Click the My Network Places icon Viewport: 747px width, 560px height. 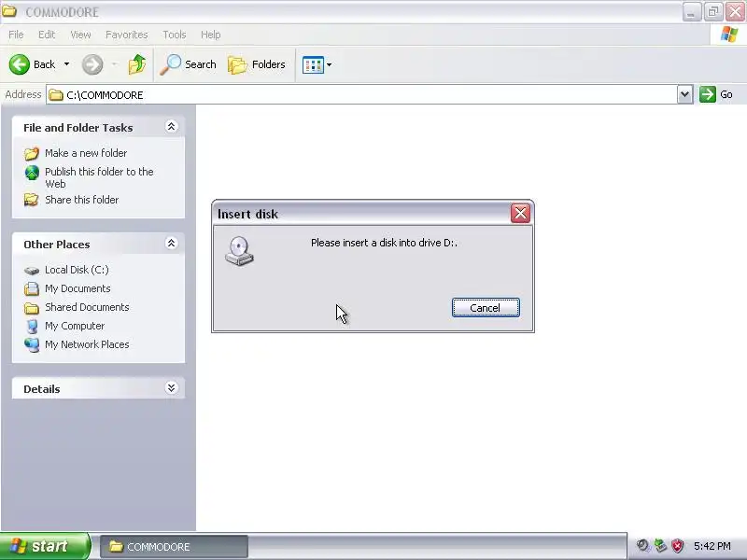pos(32,344)
